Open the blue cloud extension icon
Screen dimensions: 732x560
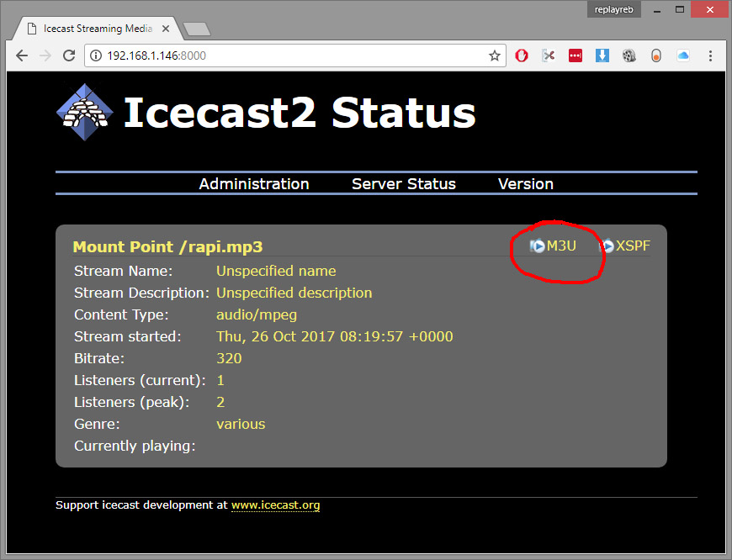click(x=683, y=56)
